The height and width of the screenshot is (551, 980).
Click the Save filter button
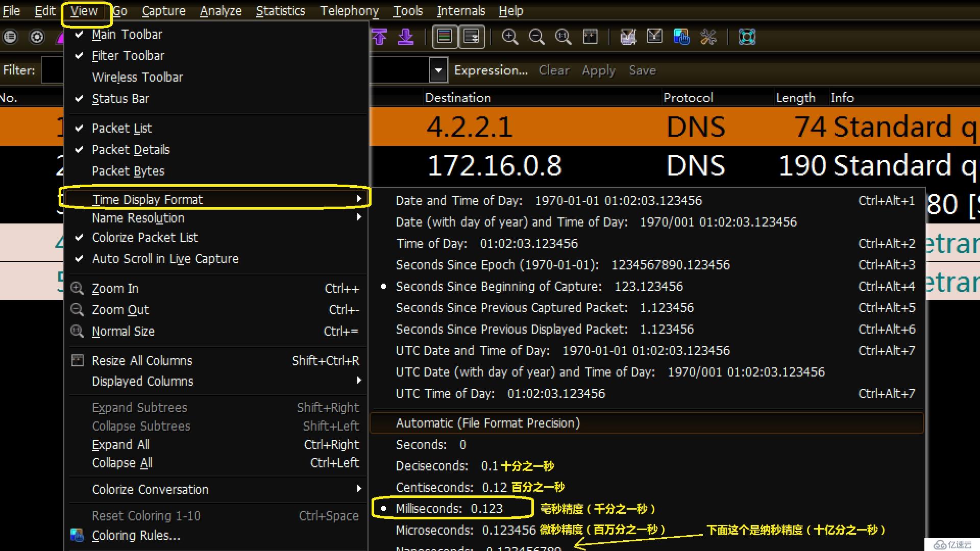642,70
